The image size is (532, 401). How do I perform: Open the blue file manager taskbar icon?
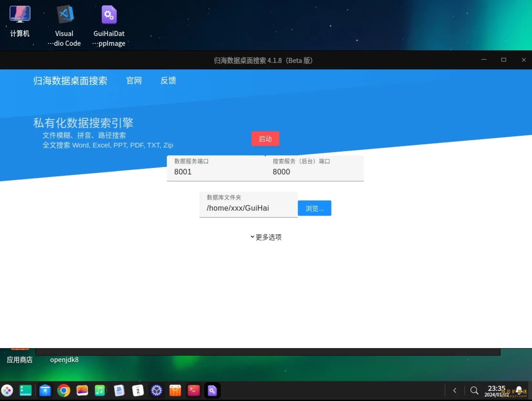(45, 391)
